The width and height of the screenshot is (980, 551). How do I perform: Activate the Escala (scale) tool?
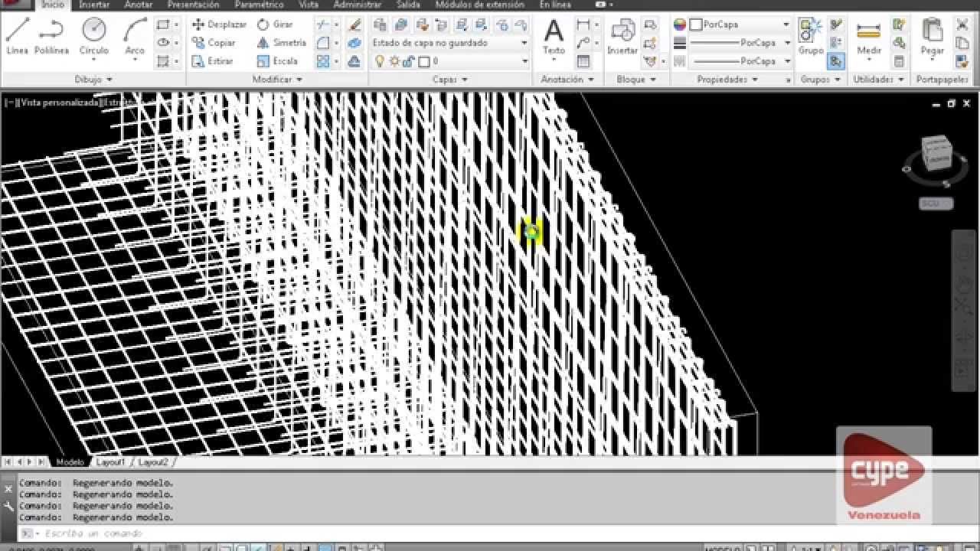pyautogui.click(x=277, y=61)
